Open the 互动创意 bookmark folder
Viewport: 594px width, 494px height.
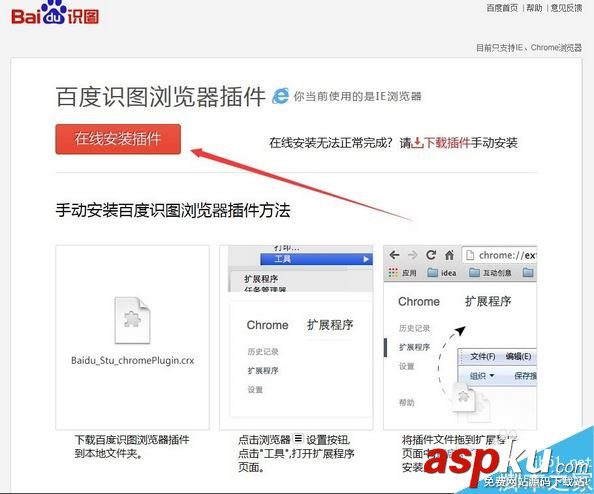point(490,273)
